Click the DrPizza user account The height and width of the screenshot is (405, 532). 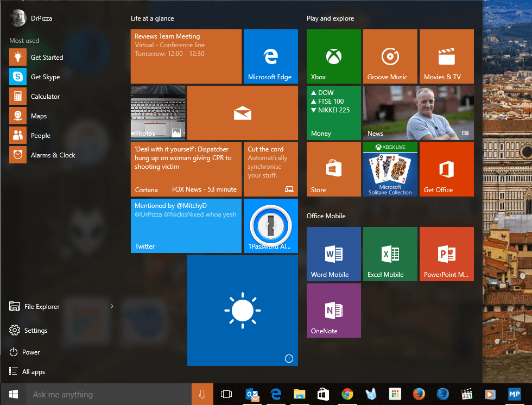tap(31, 18)
